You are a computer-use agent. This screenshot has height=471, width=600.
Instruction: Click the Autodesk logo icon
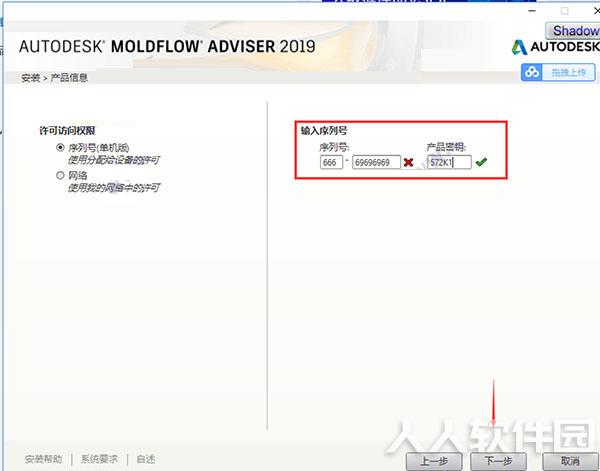click(x=519, y=47)
